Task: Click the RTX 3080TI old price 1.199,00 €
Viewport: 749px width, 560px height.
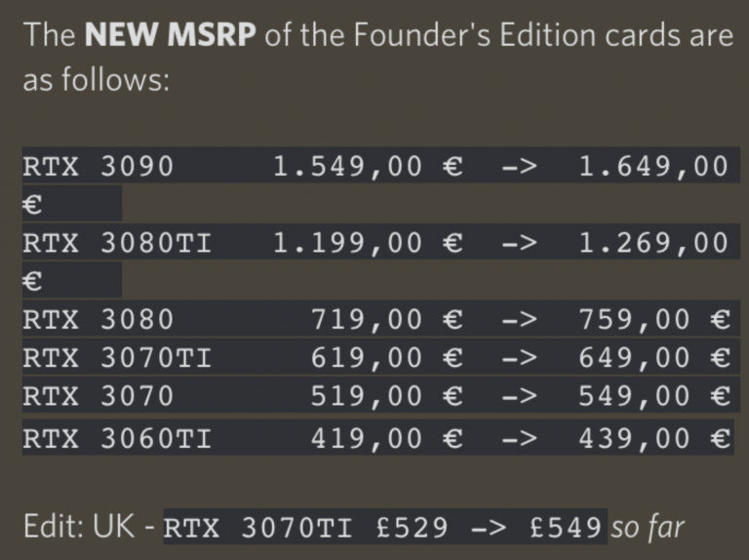Action: [368, 243]
